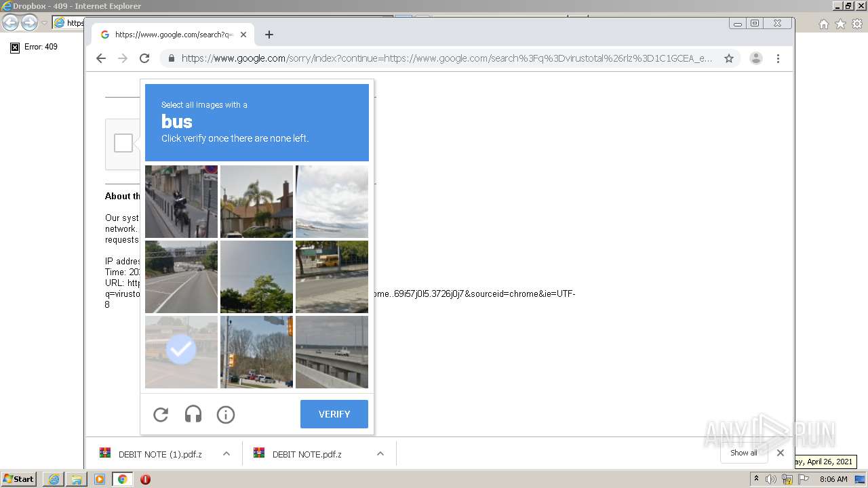Open Internet Explorer tools gear
Viewport: 868px width, 488px height.
tap(857, 24)
